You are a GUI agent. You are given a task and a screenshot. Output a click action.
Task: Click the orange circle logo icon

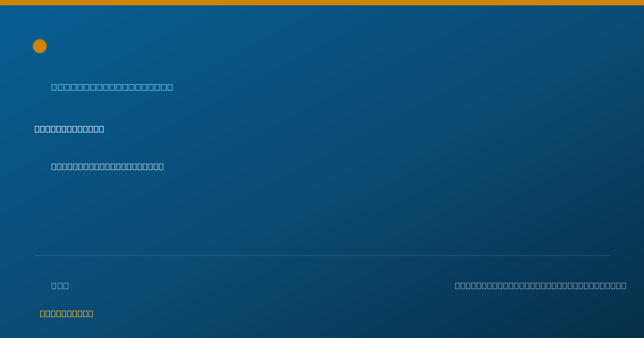click(40, 46)
